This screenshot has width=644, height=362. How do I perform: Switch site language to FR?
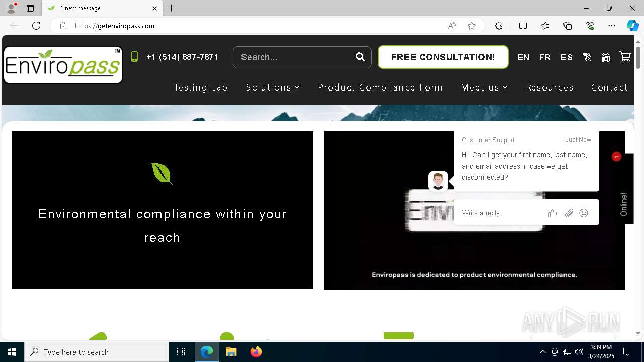[545, 57]
